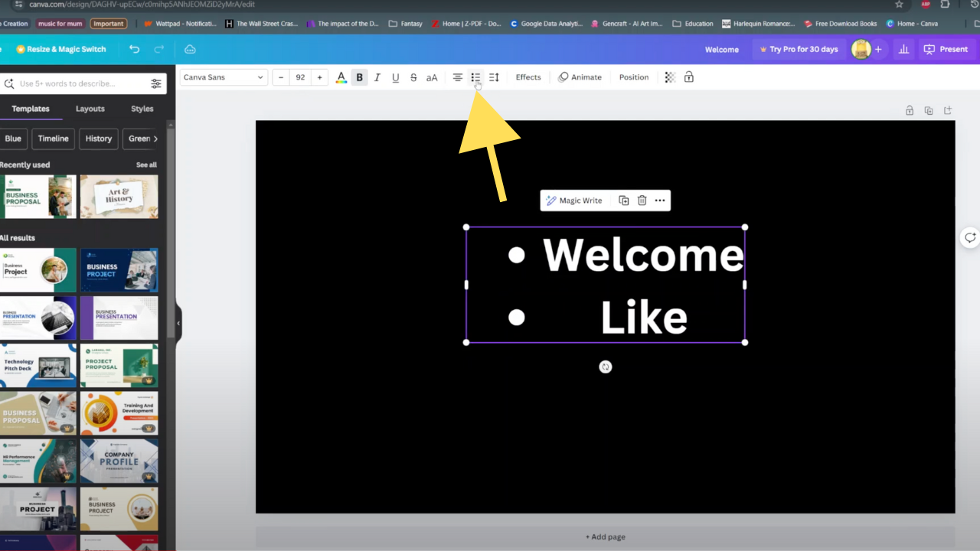This screenshot has width=980, height=551.
Task: Open Fantasy bookmarks folder
Action: 405,24
